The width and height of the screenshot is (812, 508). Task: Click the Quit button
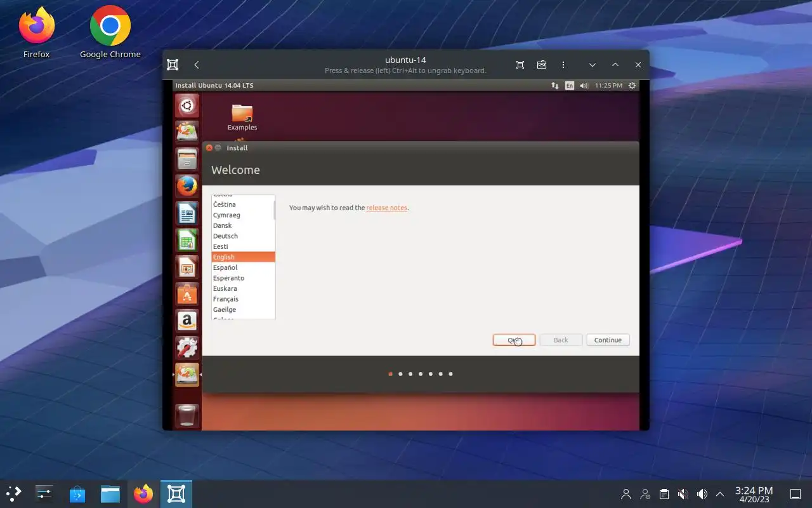(x=514, y=340)
